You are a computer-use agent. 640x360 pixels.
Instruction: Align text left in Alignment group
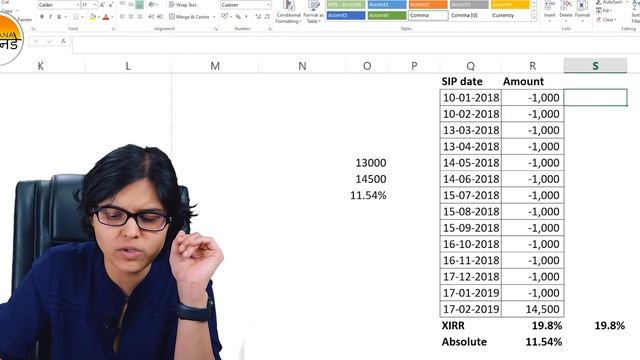(x=122, y=17)
